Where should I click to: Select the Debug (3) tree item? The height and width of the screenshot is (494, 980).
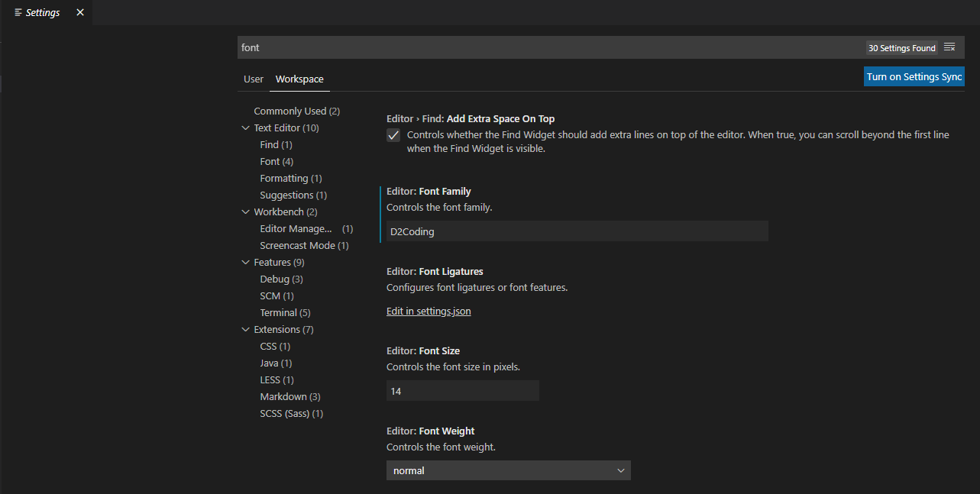[x=281, y=279]
